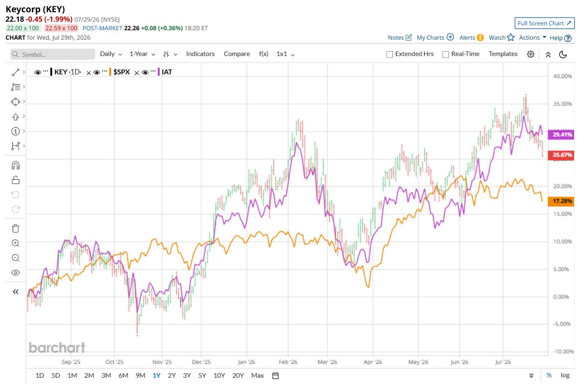Select the trend line drawing tool

pos(16,72)
